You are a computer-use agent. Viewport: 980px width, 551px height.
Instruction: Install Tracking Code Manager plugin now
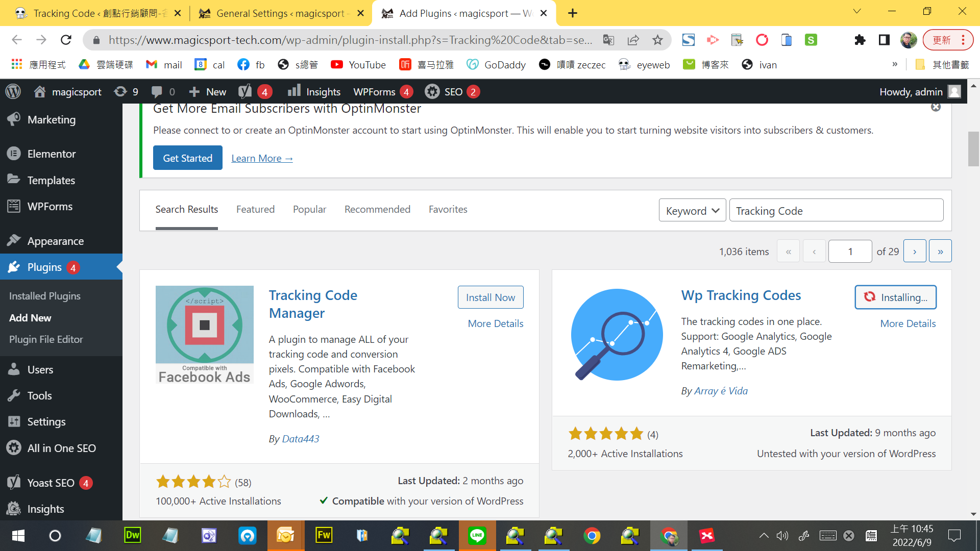pos(491,297)
